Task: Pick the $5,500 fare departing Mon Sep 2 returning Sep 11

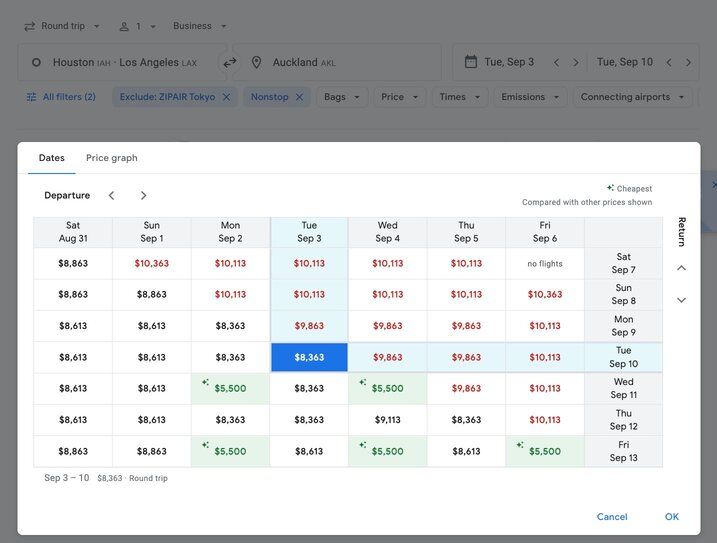Action: (x=230, y=388)
